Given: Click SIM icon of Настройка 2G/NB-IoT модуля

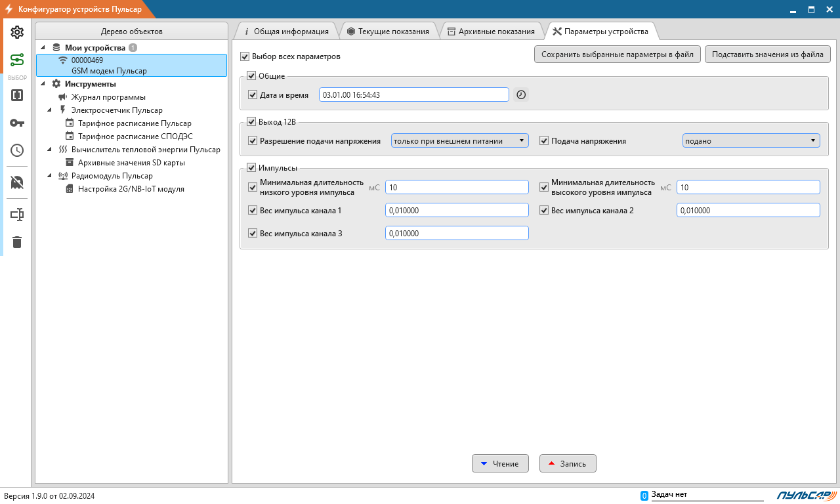Looking at the screenshot, I should click(70, 189).
